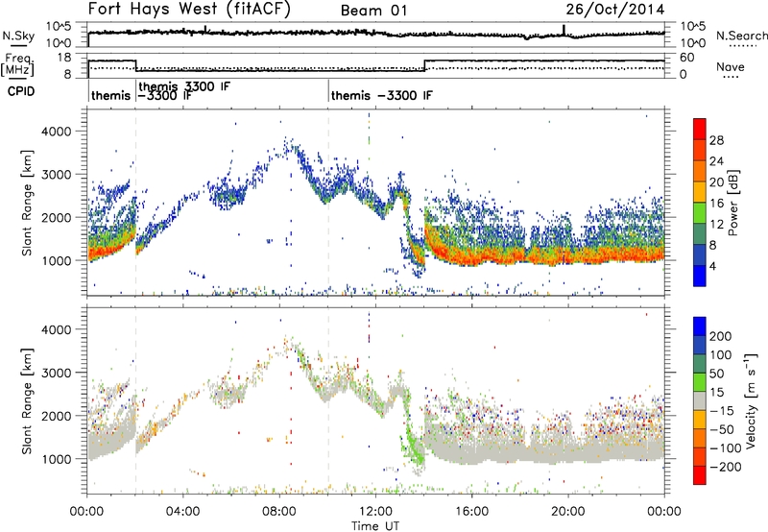768x532 pixels.
Task: Pick the green 15–50 velocity color bar segment
Action: 700,382
